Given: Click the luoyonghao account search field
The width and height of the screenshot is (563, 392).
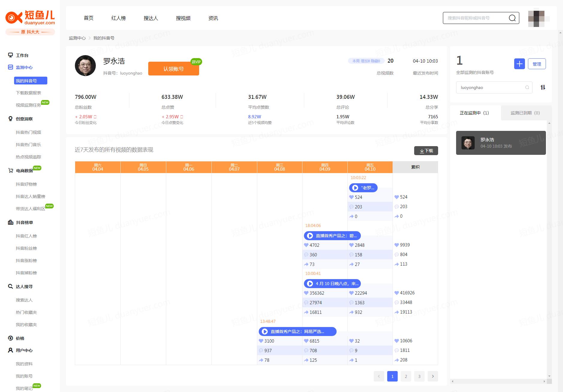Looking at the screenshot, I should point(491,87).
